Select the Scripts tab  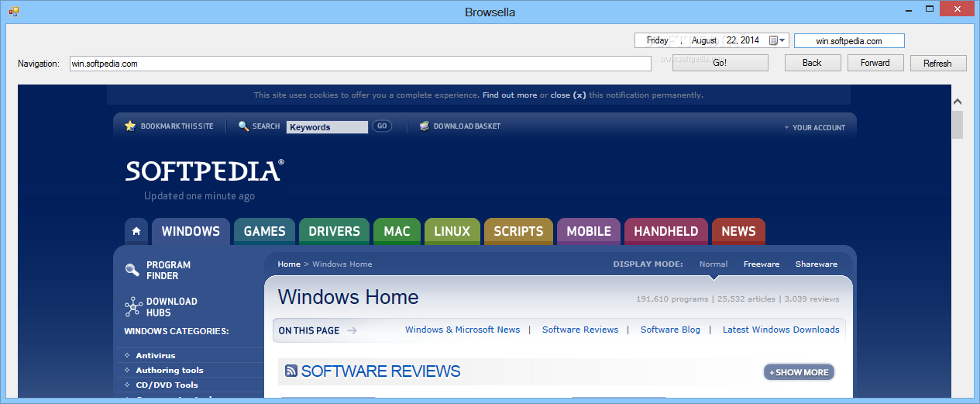(518, 231)
